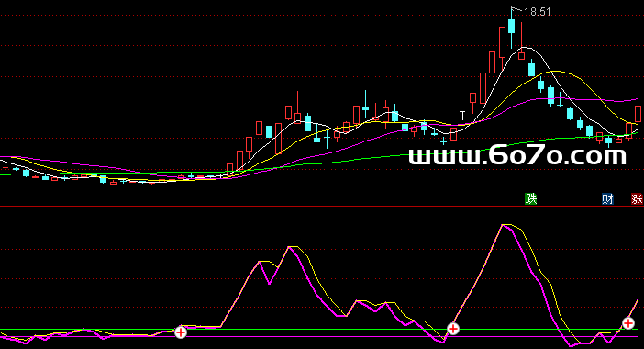Click the first major peak of the indicator curve

292,247
